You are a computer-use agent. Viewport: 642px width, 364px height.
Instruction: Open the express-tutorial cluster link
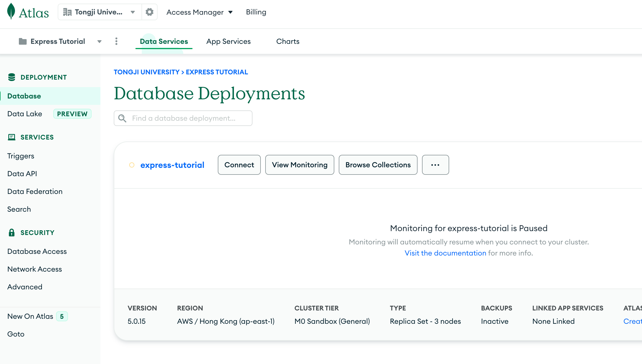[x=172, y=165]
